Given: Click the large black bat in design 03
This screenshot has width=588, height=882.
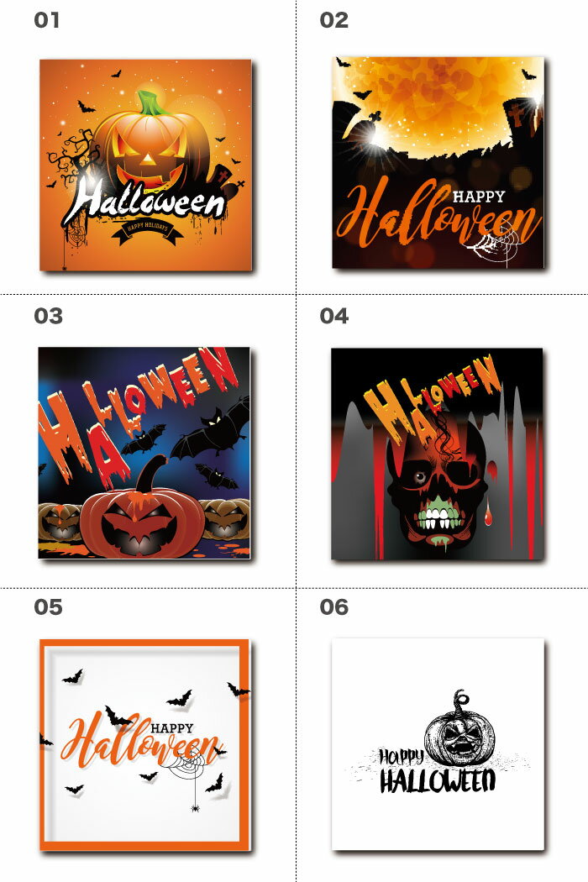Looking at the screenshot, I should click(x=211, y=428).
